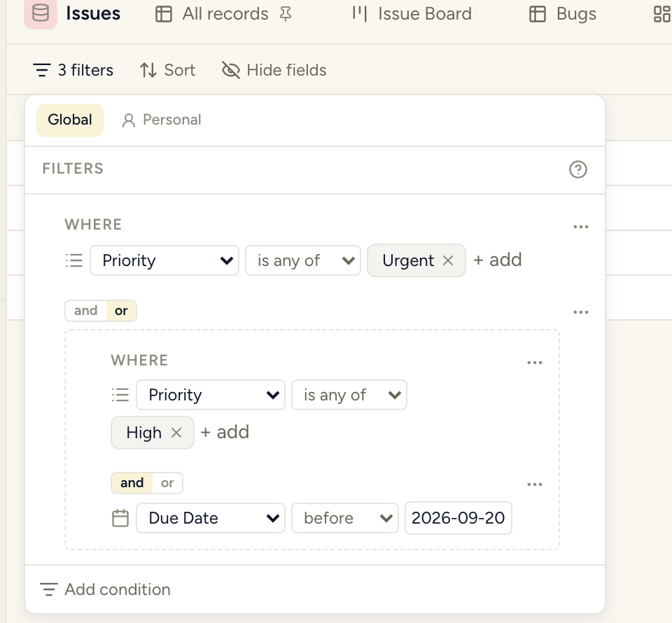Open the filters help question-mark icon
This screenshot has width=672, height=623.
[577, 169]
